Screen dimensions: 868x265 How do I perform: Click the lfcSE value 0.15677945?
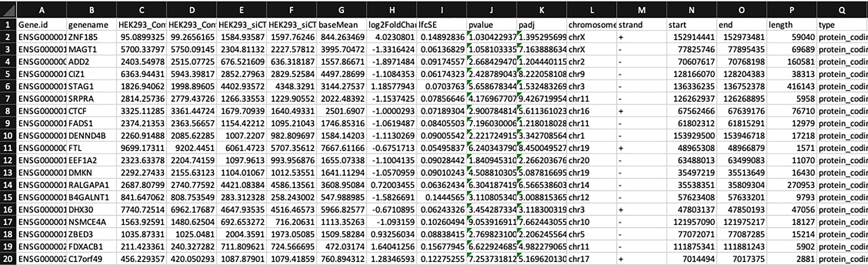442,246
